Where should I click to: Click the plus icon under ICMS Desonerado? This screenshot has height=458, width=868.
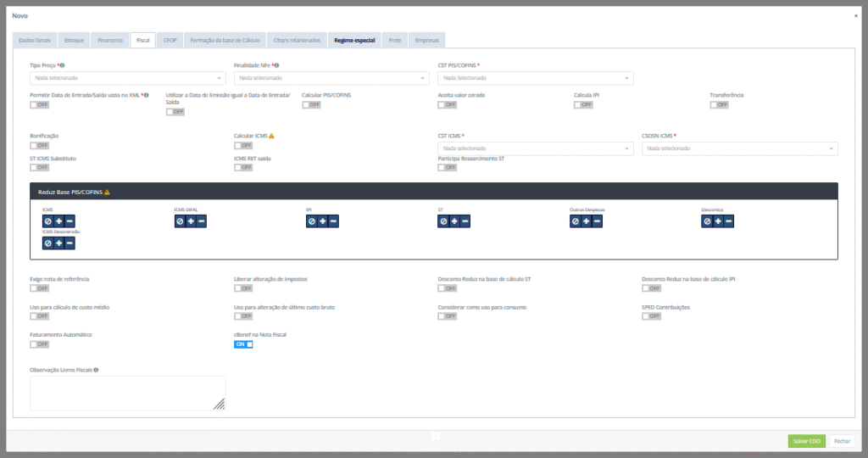pyautogui.click(x=58, y=243)
